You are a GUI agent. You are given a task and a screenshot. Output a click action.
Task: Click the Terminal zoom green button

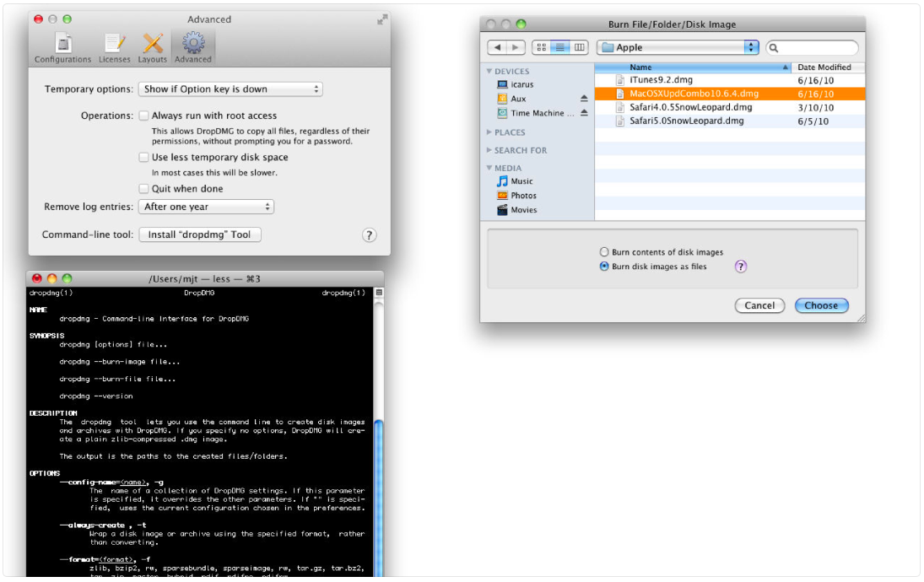click(x=68, y=278)
